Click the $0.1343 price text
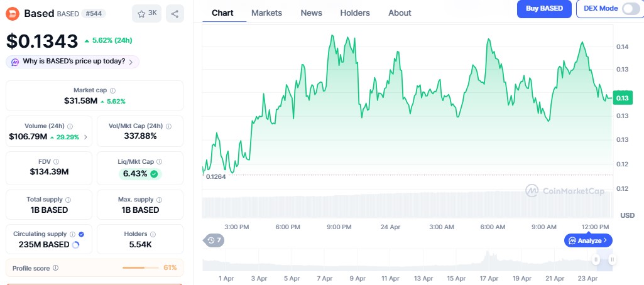 pos(42,41)
